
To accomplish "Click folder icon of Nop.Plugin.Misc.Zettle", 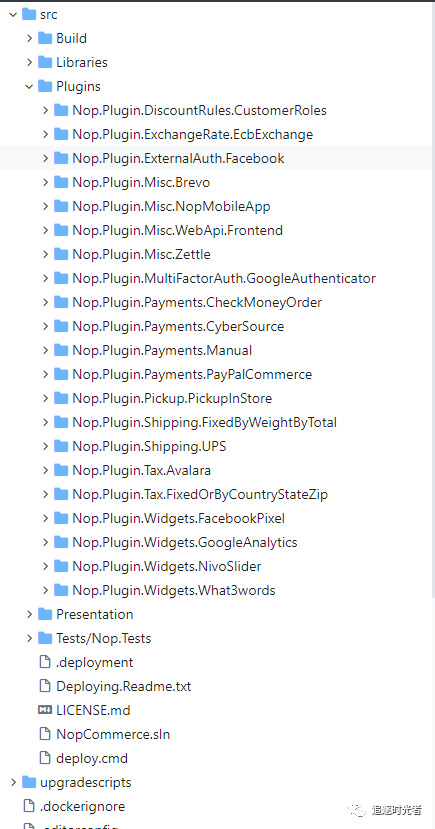I will pyautogui.click(x=62, y=254).
